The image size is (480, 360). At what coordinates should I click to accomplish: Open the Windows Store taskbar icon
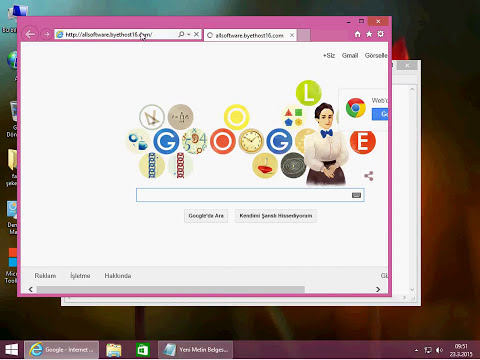click(143, 350)
